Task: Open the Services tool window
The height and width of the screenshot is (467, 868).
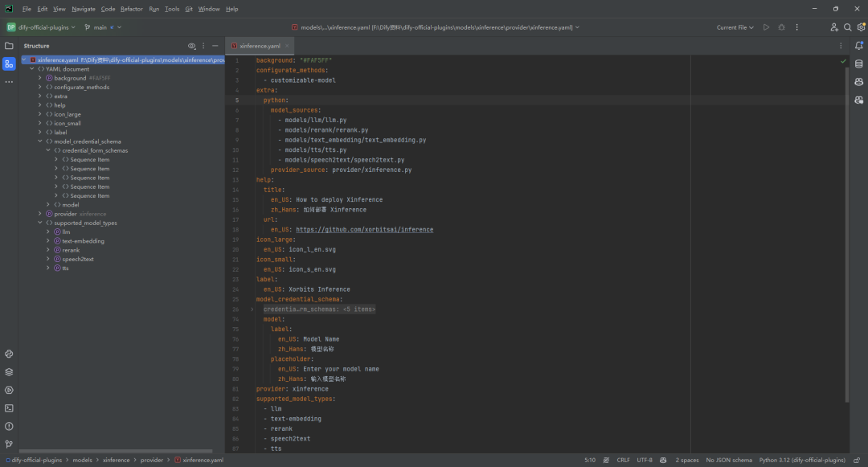Action: pyautogui.click(x=9, y=390)
